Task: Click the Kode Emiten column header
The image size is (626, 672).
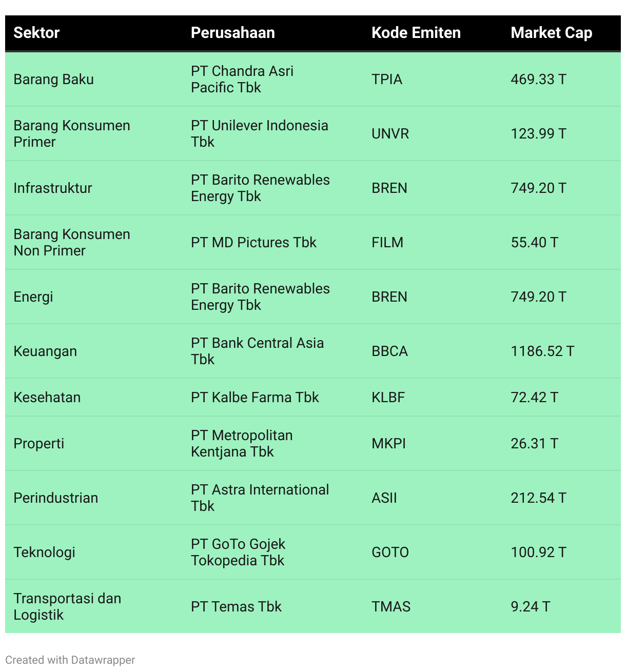Action: pyautogui.click(x=416, y=33)
